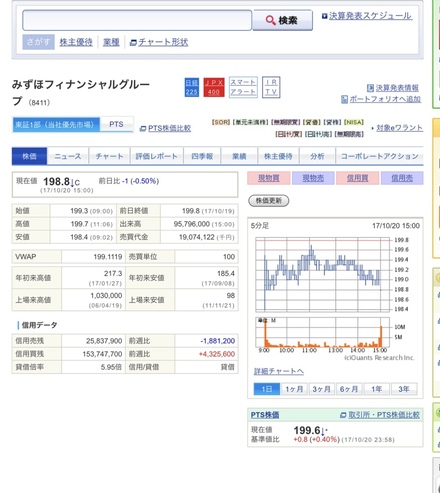This screenshot has width=440, height=493.
Task: Click the VWAP value 199.1119
Action: pos(108,257)
